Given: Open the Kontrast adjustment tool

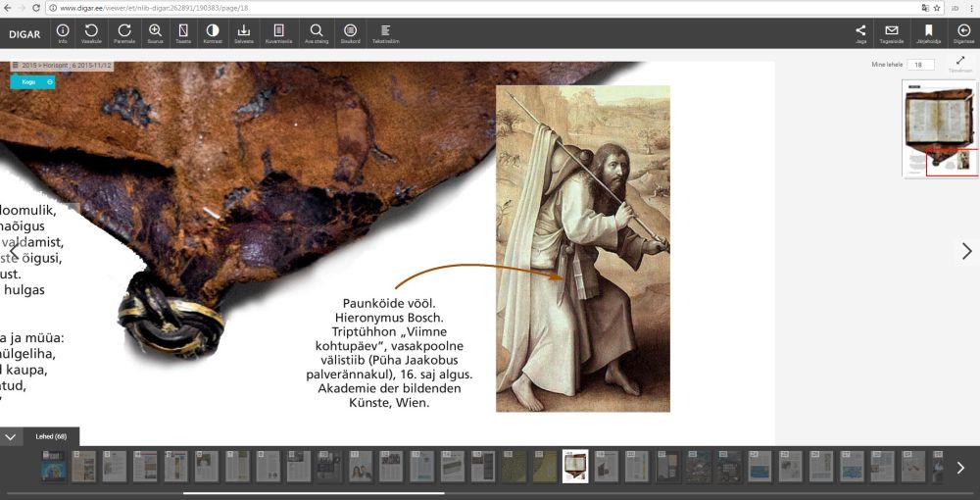Looking at the screenshot, I should coord(213,32).
